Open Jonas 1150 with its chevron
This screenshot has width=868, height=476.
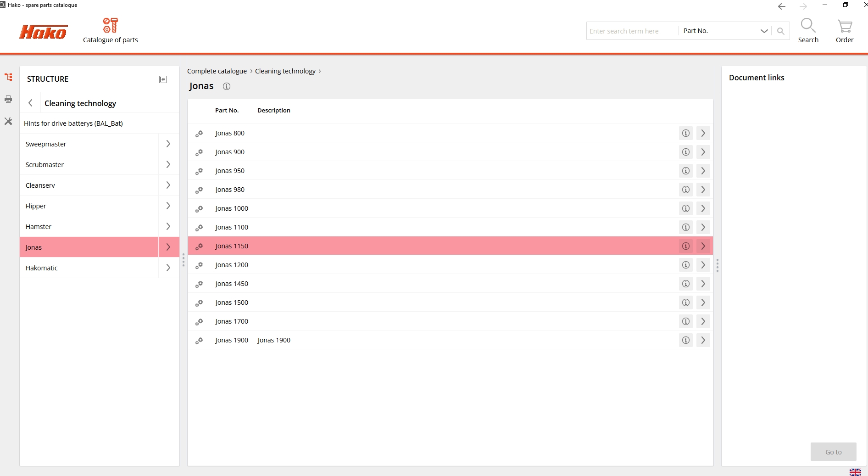coord(703,246)
